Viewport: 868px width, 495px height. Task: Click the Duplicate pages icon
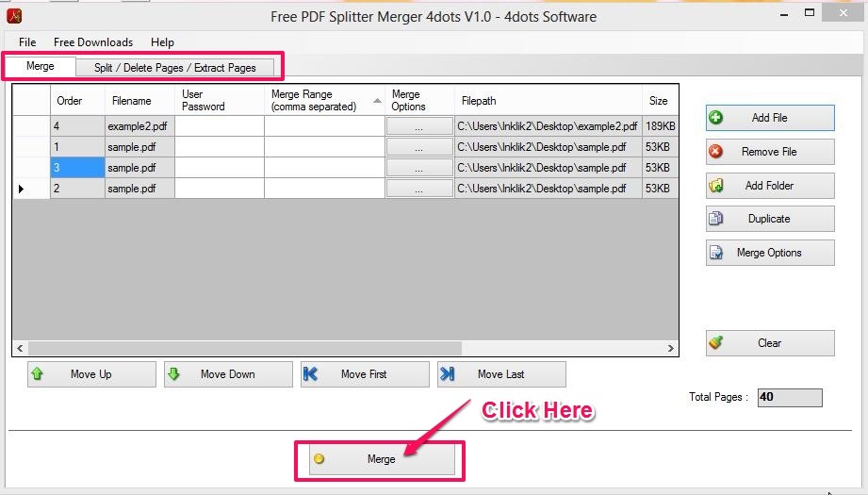tap(716, 219)
